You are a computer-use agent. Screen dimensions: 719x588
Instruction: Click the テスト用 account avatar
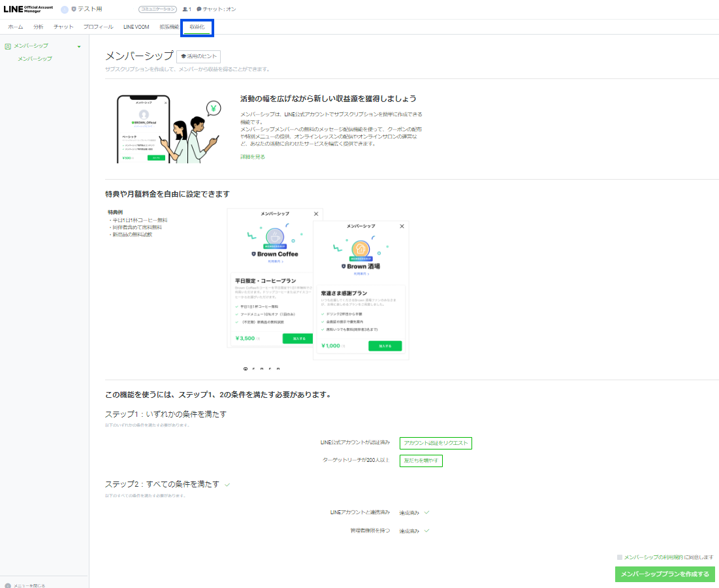(x=65, y=9)
